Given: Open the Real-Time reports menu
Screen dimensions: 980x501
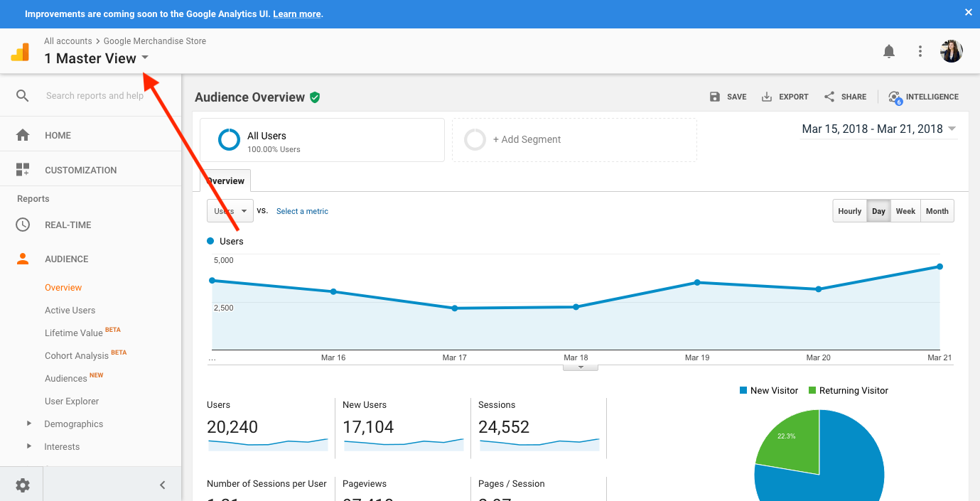Looking at the screenshot, I should [68, 225].
